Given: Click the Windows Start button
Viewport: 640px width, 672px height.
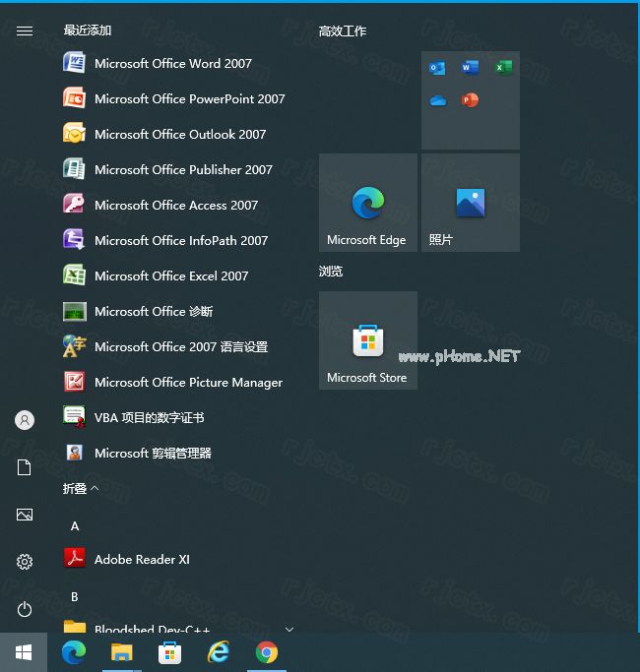Looking at the screenshot, I should (x=24, y=652).
